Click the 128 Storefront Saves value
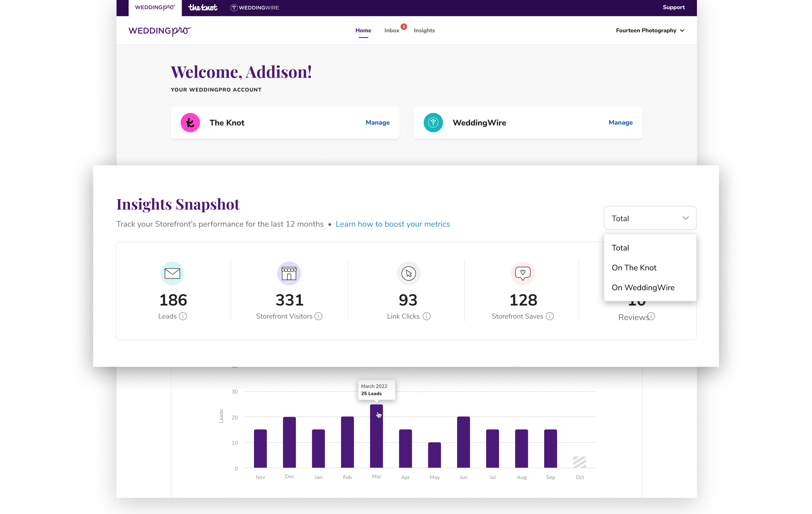The width and height of the screenshot is (812, 514). (523, 300)
